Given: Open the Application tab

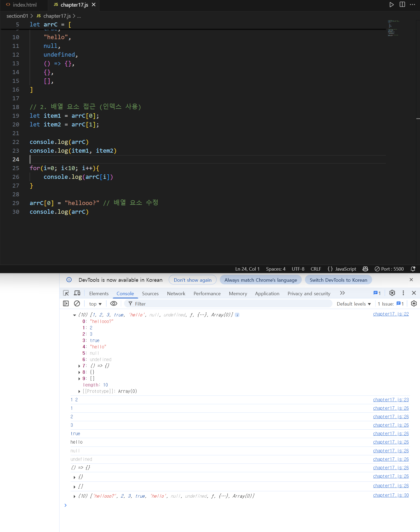Looking at the screenshot, I should [267, 293].
